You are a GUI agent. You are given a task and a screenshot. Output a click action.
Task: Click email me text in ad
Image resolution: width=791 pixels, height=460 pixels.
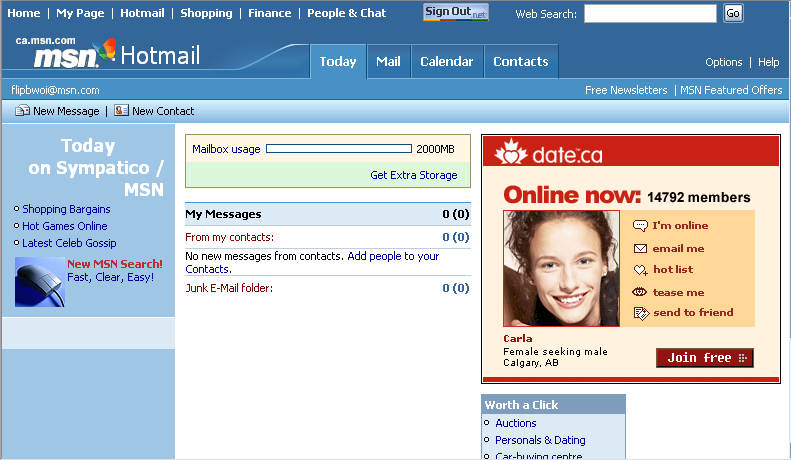point(679,248)
